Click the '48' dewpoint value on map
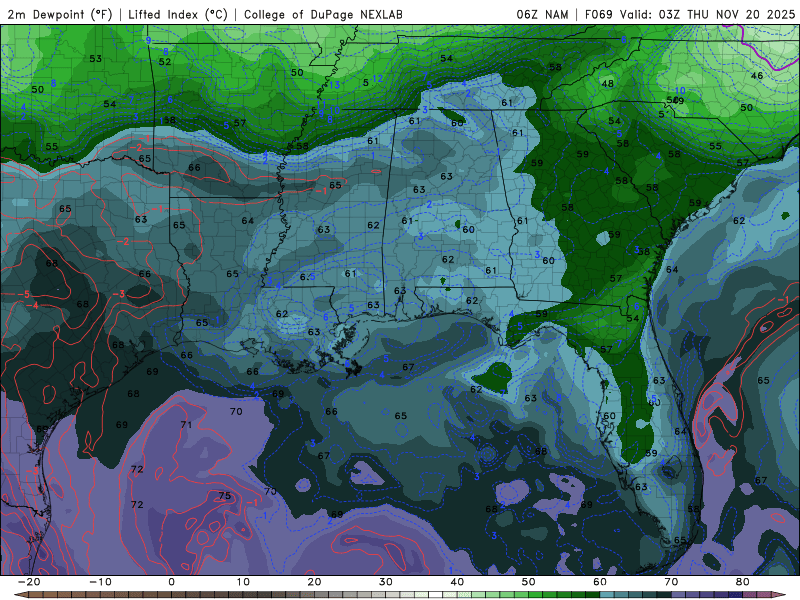The image size is (800, 600). click(607, 84)
